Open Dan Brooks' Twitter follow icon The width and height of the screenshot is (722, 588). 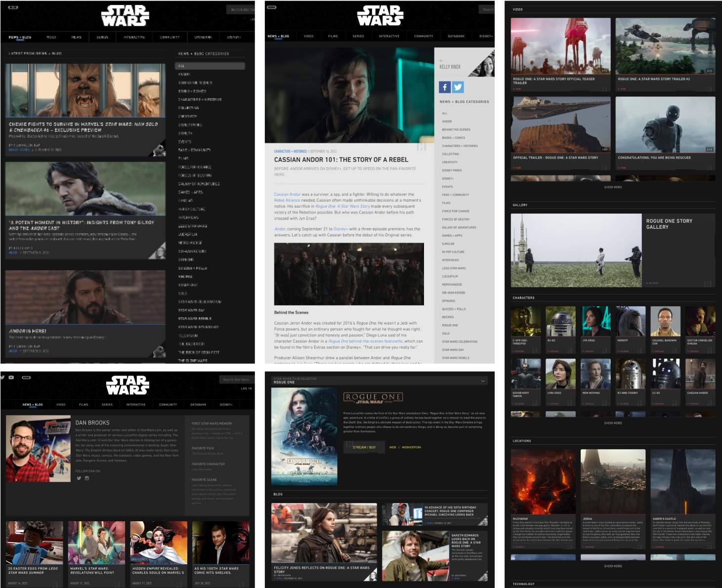(79, 478)
